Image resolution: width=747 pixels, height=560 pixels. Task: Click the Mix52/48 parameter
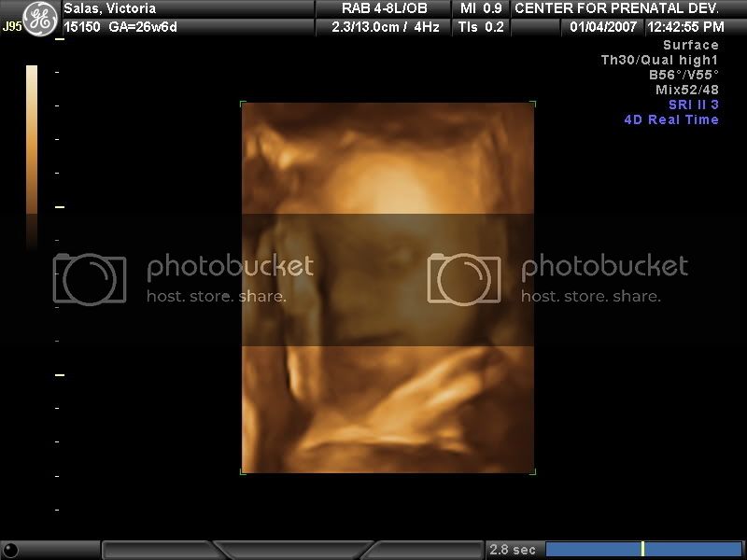click(x=687, y=90)
